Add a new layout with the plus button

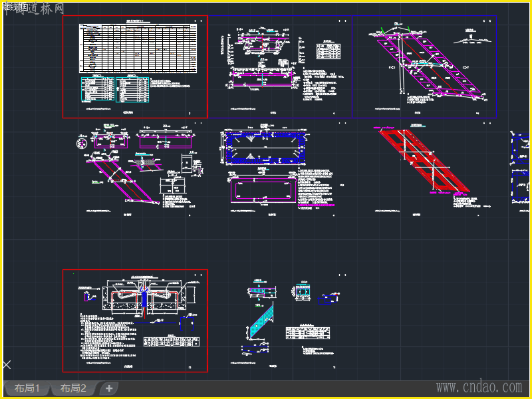coord(109,388)
